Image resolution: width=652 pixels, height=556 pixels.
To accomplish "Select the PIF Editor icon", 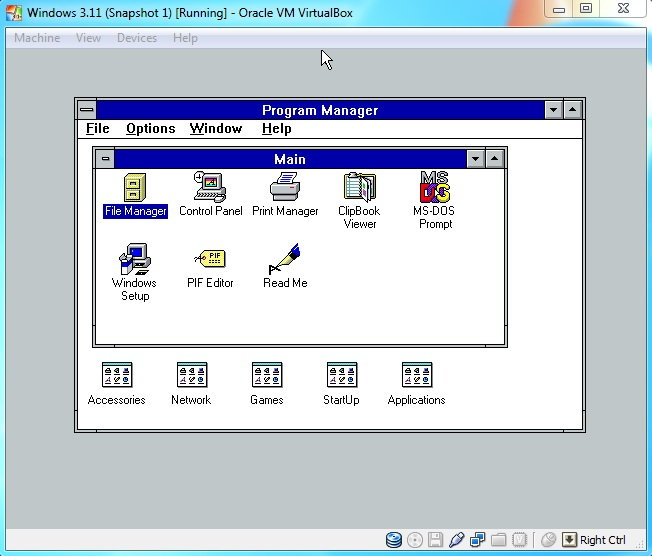I will coord(210,259).
